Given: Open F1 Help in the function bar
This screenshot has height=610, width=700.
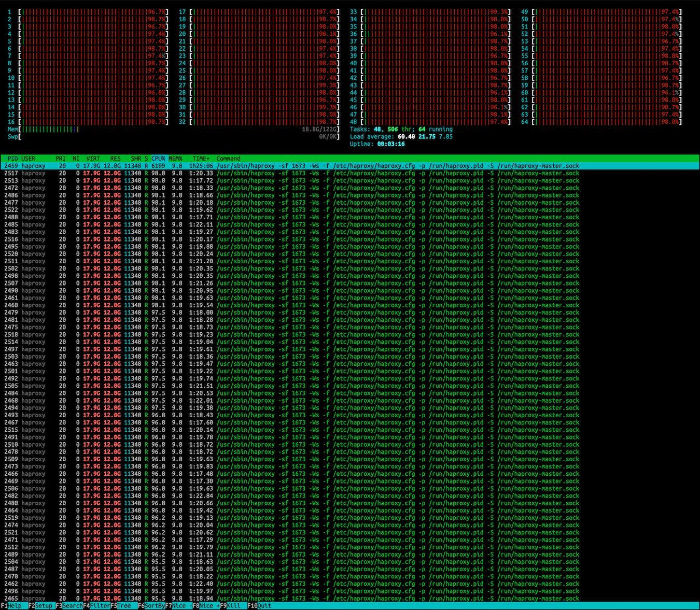Looking at the screenshot, I should point(11,606).
